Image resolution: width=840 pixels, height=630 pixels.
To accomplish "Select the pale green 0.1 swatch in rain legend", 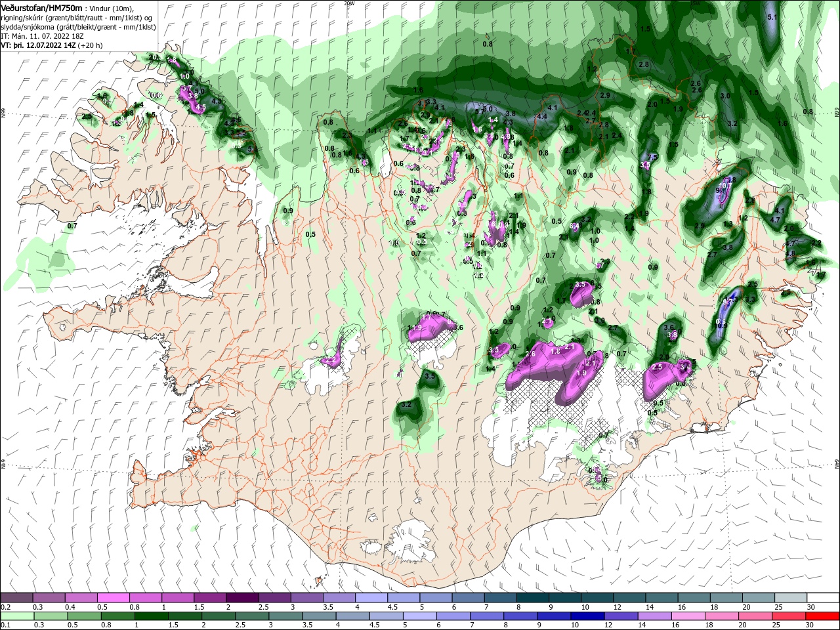I will click(16, 616).
